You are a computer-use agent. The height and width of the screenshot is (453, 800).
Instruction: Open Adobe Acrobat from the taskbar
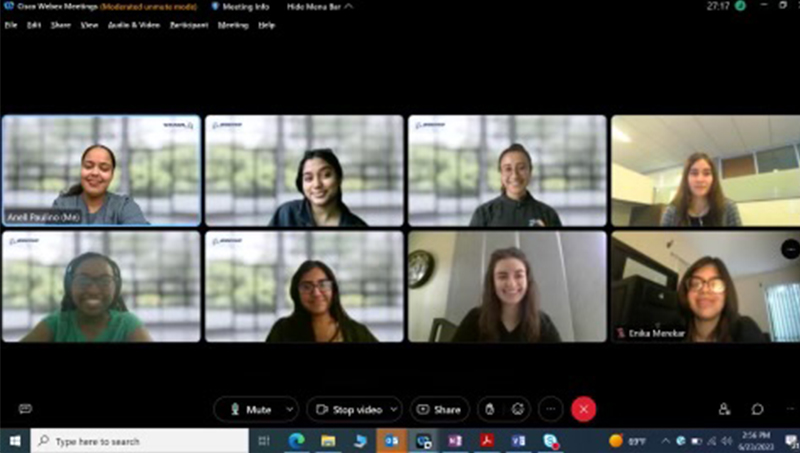(487, 441)
